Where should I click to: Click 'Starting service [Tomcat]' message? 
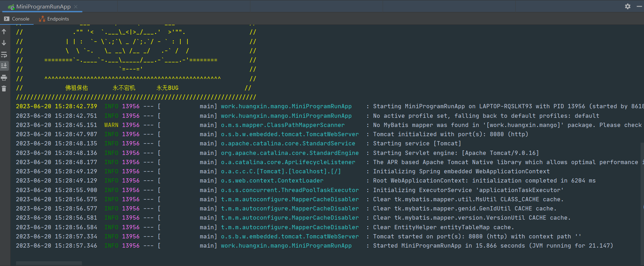pos(417,144)
